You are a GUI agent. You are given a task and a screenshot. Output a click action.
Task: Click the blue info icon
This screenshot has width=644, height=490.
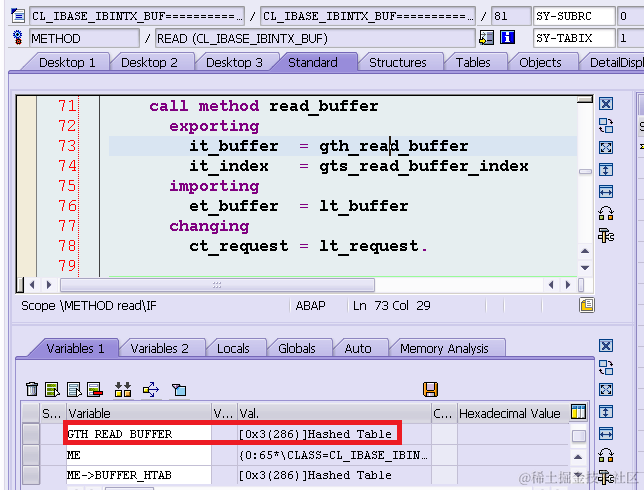click(x=508, y=38)
